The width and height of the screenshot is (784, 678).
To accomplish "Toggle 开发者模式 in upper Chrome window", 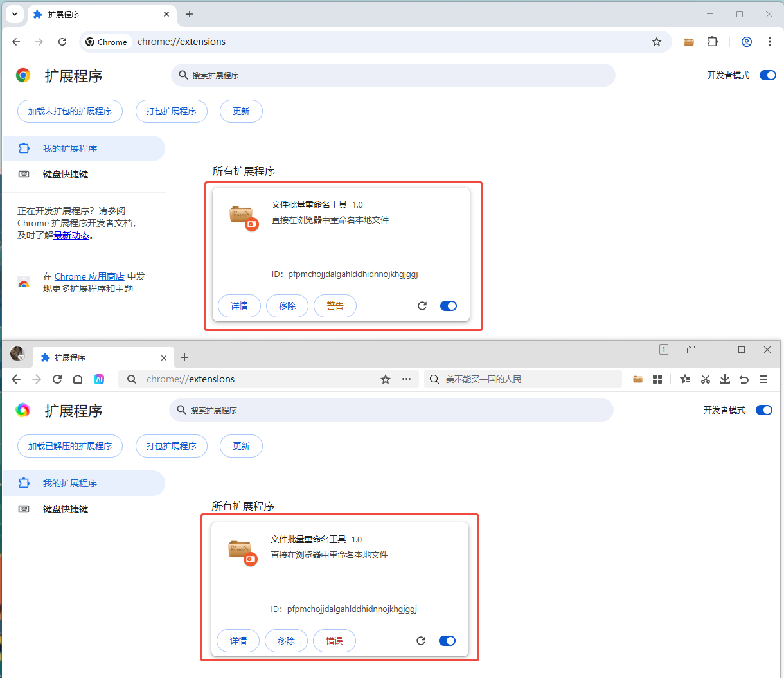I will tap(768, 75).
